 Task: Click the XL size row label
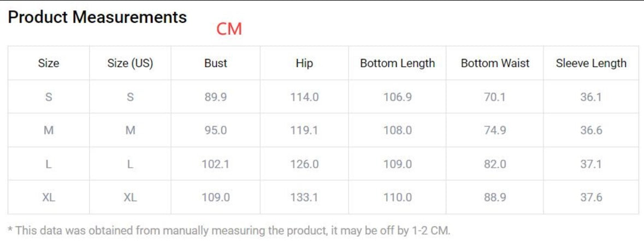click(49, 197)
